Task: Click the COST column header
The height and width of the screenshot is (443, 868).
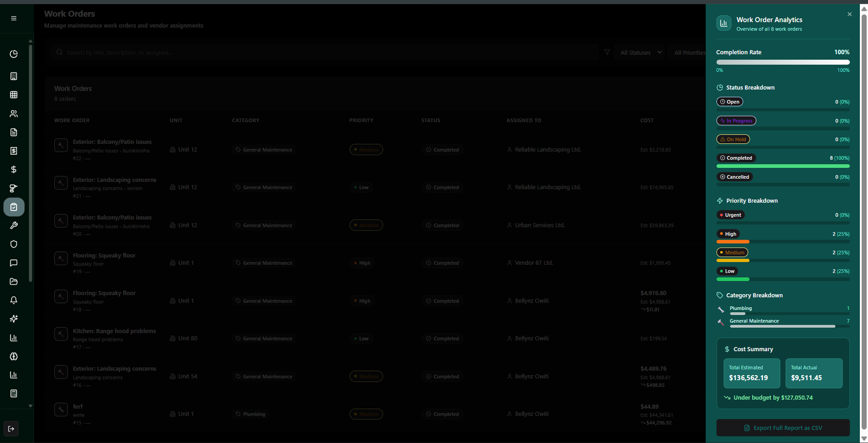Action: point(647,121)
